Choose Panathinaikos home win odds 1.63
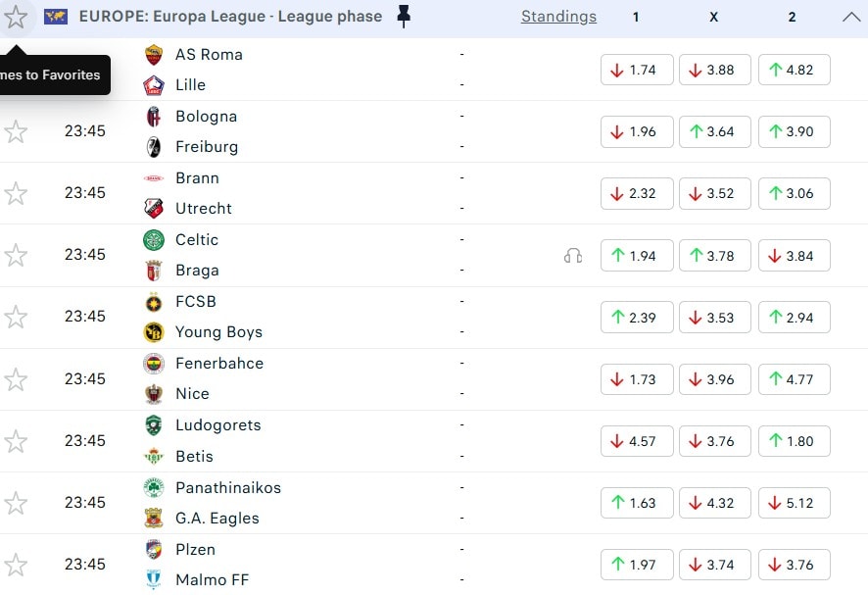Viewport: 868px width, 595px height. pos(637,503)
